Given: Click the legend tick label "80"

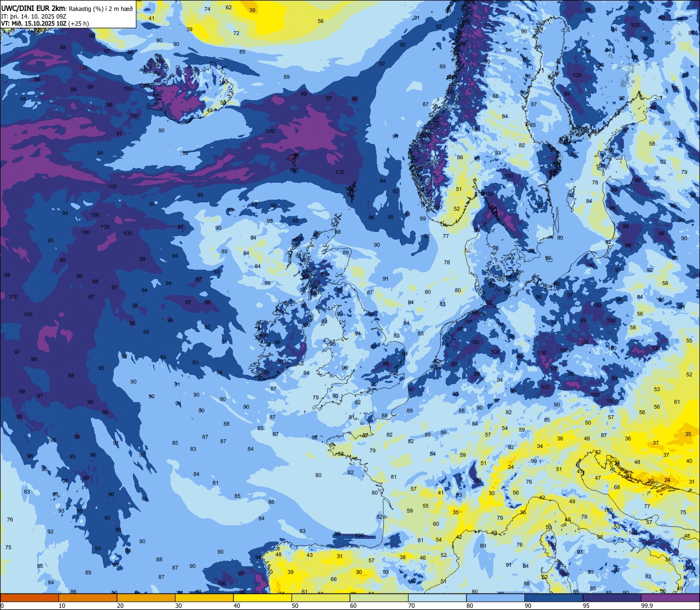Looking at the screenshot, I should click(x=470, y=606).
